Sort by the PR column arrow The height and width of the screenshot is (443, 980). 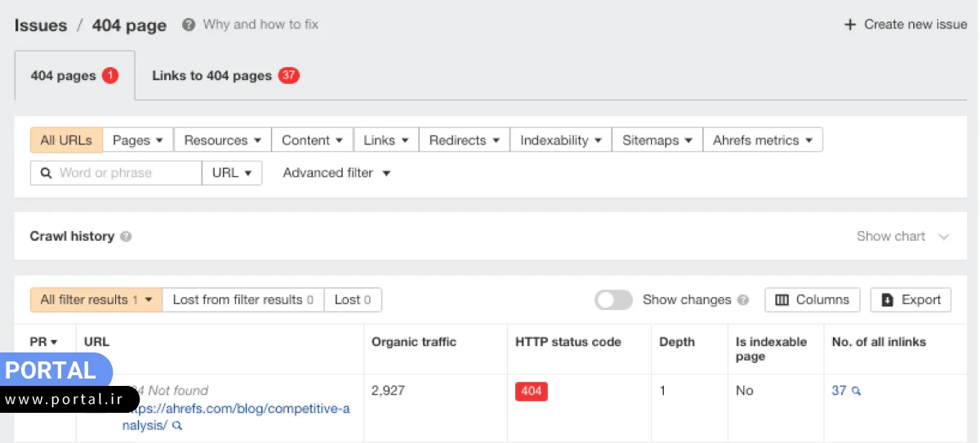click(x=54, y=343)
